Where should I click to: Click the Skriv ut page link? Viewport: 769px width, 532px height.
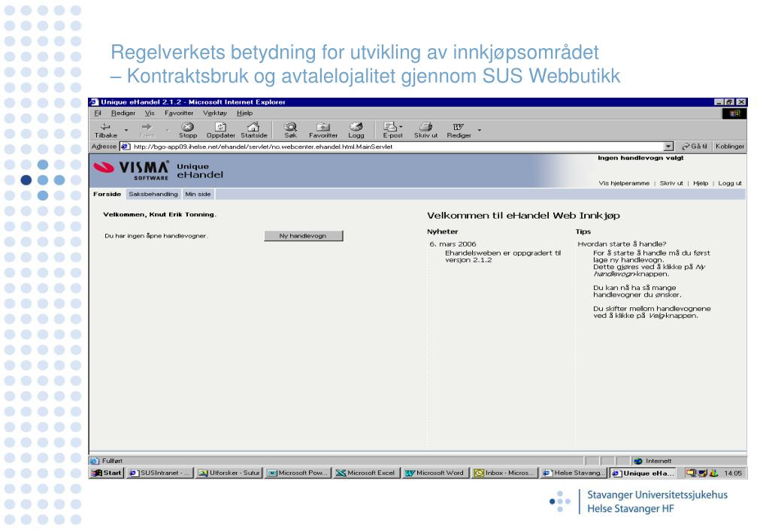671,183
